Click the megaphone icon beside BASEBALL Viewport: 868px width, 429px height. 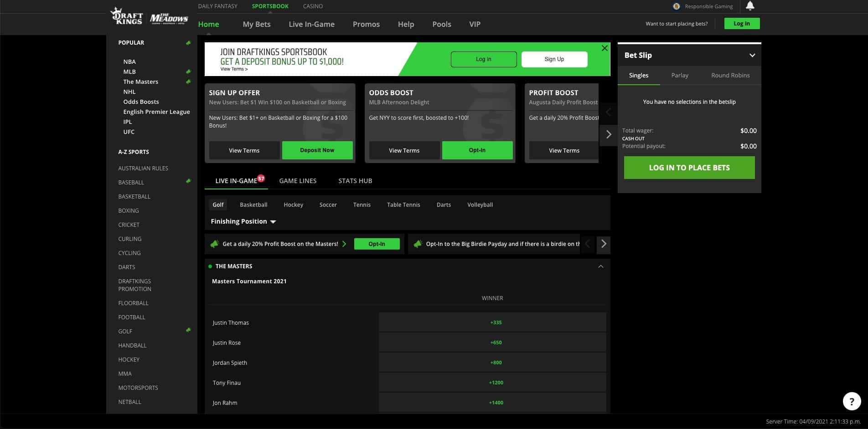click(188, 181)
